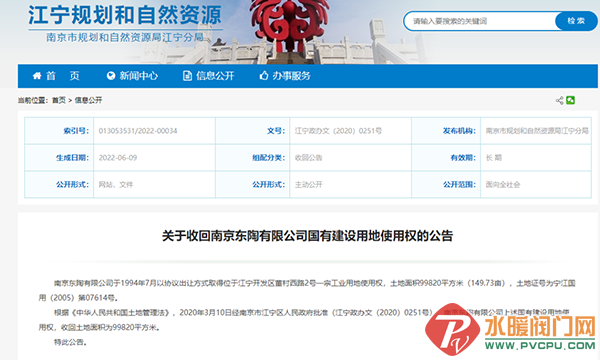Click the red sculpture emblem in header
600x360 pixels.
(x=289, y=23)
